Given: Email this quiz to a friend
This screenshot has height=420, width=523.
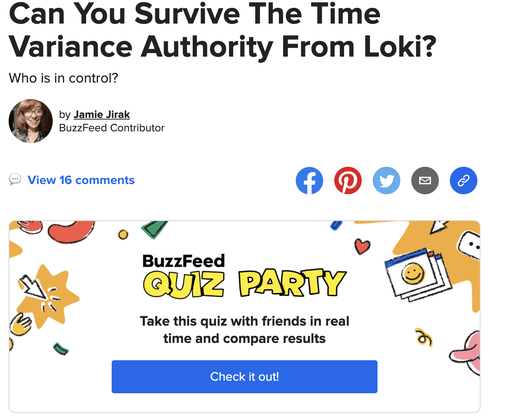Looking at the screenshot, I should click(425, 180).
